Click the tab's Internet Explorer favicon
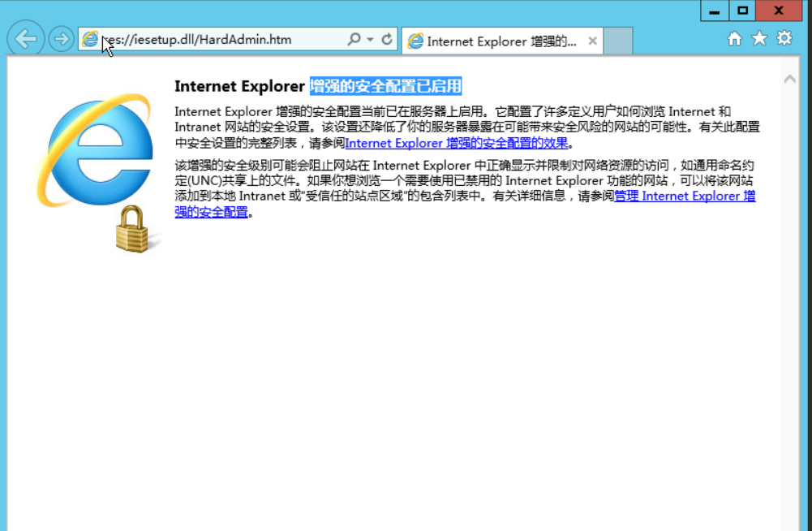812x531 pixels. pos(415,41)
